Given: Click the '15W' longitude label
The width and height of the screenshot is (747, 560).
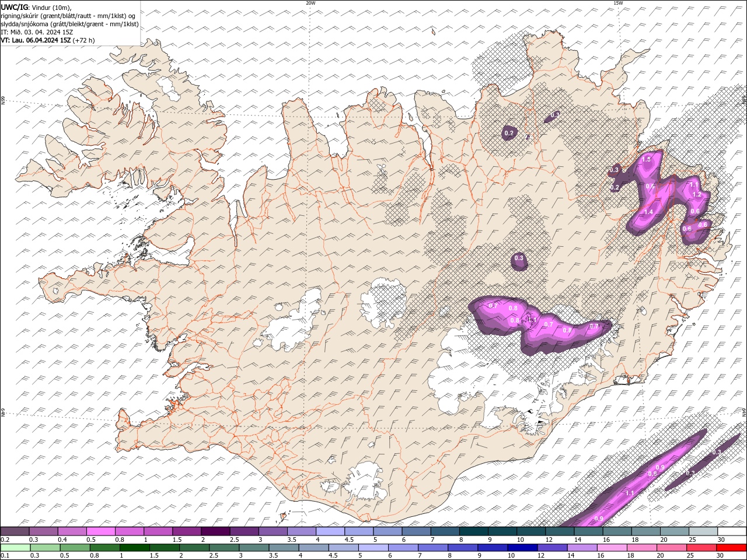Looking at the screenshot, I should coord(618,3).
